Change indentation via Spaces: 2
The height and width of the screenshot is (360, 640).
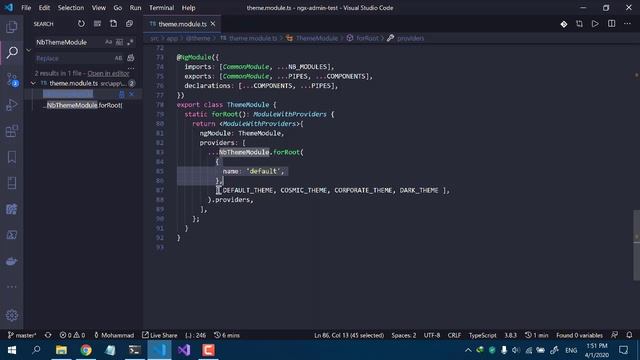point(404,335)
